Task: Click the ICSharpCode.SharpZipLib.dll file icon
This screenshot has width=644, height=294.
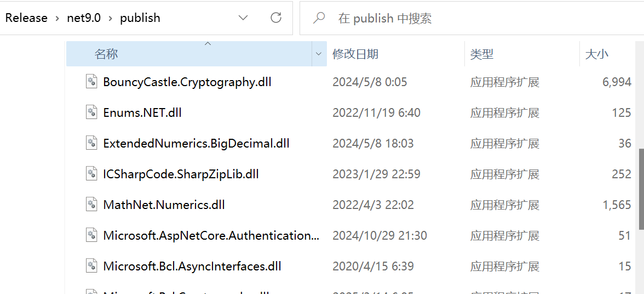Action: pos(91,174)
